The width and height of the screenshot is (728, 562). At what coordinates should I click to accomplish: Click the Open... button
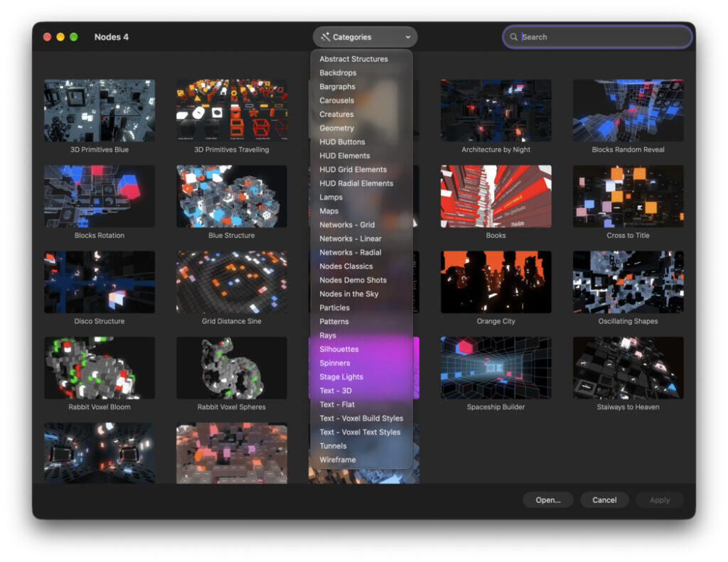click(548, 499)
